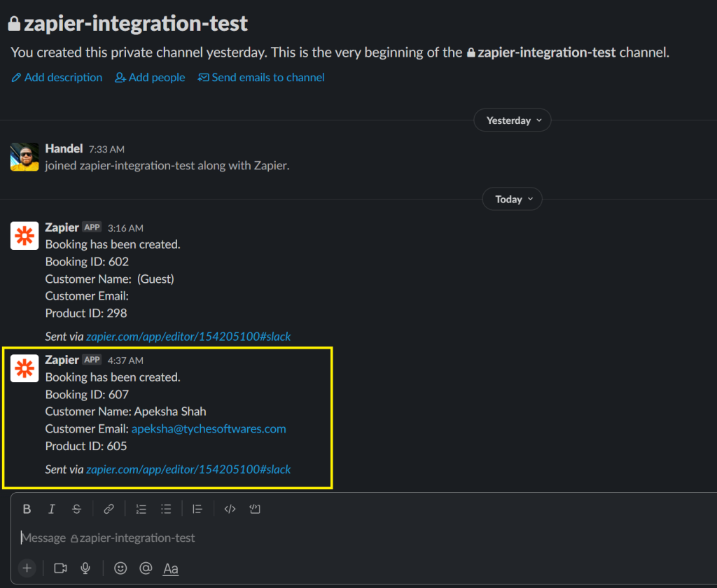The height and width of the screenshot is (588, 717).
Task: Click the 4:37 AM timestamp
Action: pyautogui.click(x=125, y=360)
